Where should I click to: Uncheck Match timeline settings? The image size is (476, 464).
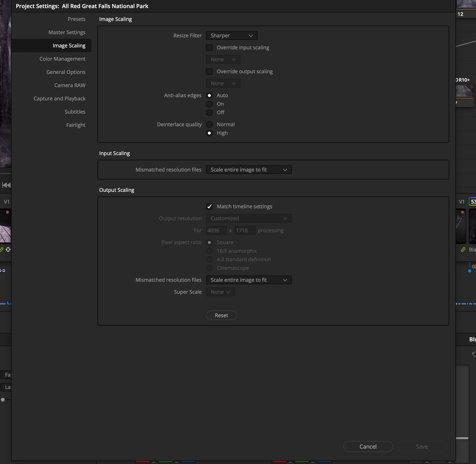coord(209,206)
